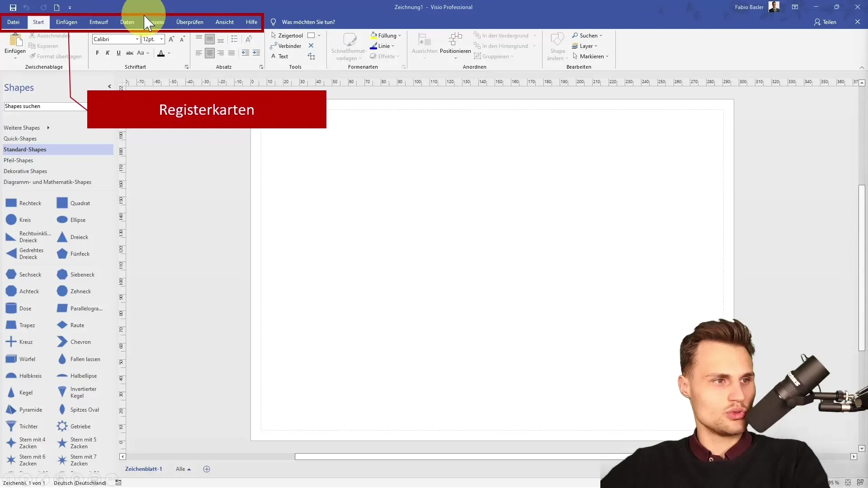
Task: Add a new page with plus icon
Action: coord(207,469)
